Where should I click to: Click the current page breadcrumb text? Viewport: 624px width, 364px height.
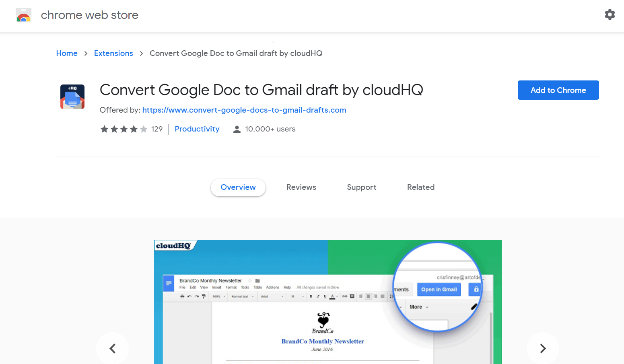[236, 53]
